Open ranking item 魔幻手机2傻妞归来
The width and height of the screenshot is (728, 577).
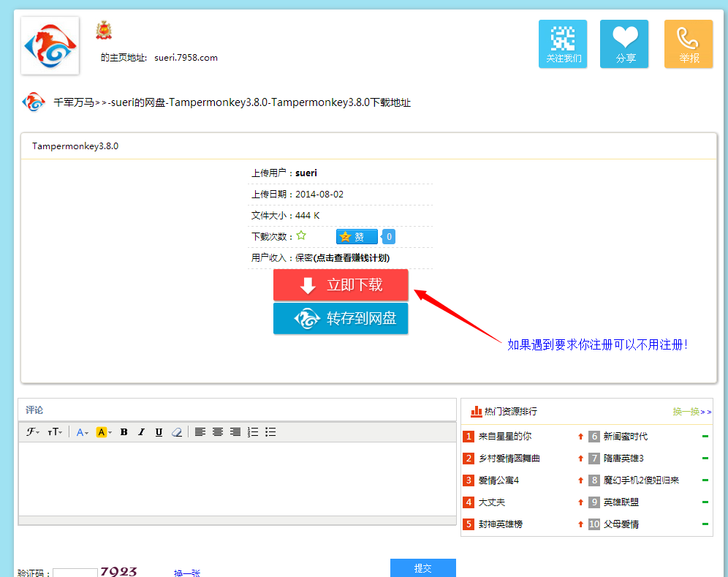[641, 480]
